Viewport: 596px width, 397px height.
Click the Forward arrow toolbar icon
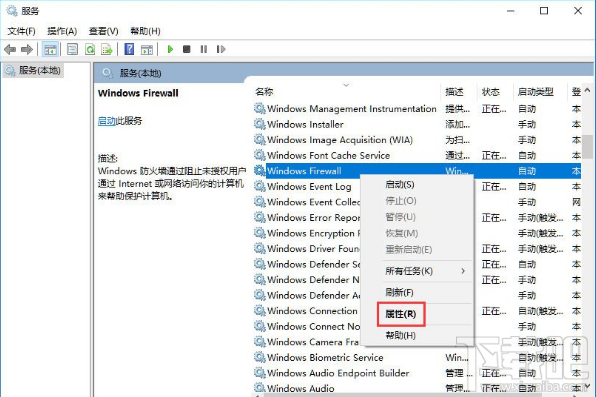pos(27,49)
